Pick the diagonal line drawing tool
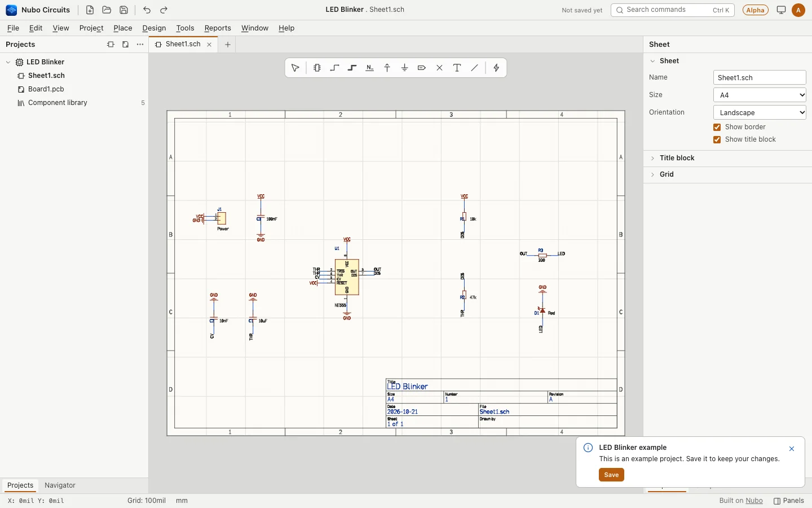812x508 pixels. [475, 68]
